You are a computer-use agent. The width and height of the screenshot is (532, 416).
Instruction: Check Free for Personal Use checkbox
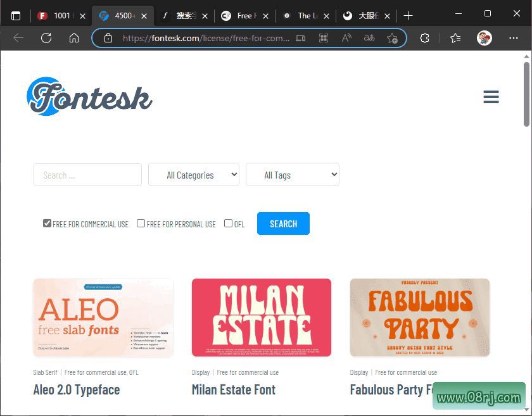(141, 224)
